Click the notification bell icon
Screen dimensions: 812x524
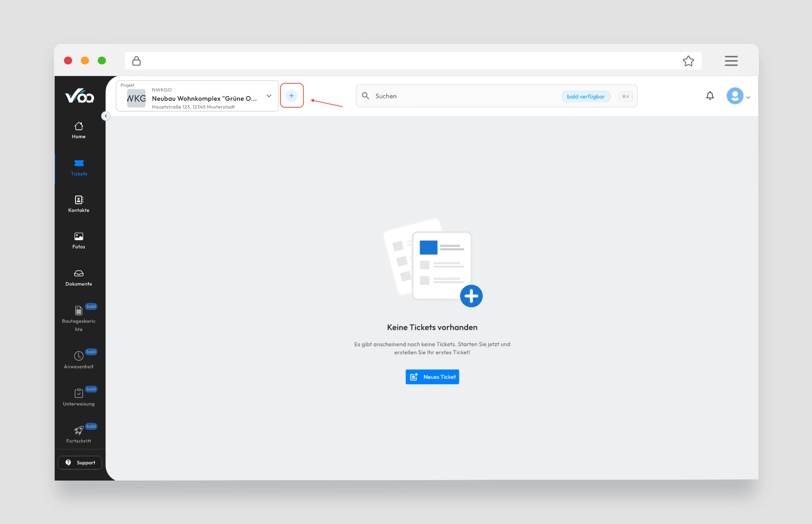point(710,96)
